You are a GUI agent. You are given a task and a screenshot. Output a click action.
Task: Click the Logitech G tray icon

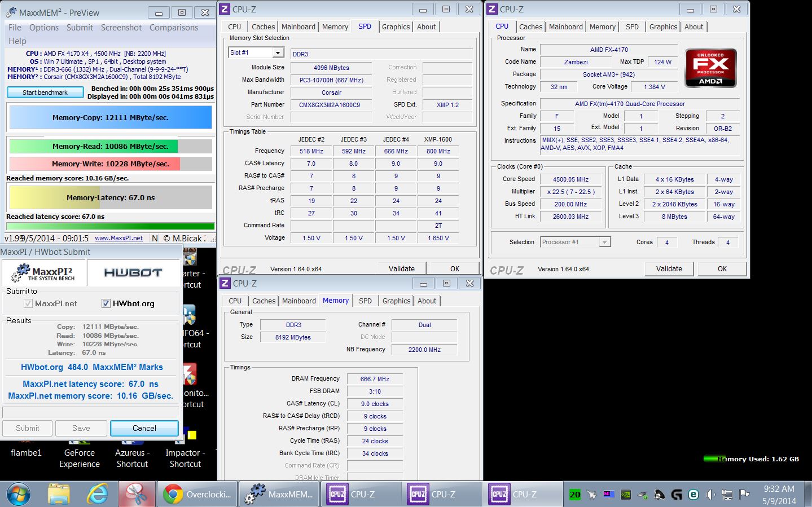click(677, 495)
